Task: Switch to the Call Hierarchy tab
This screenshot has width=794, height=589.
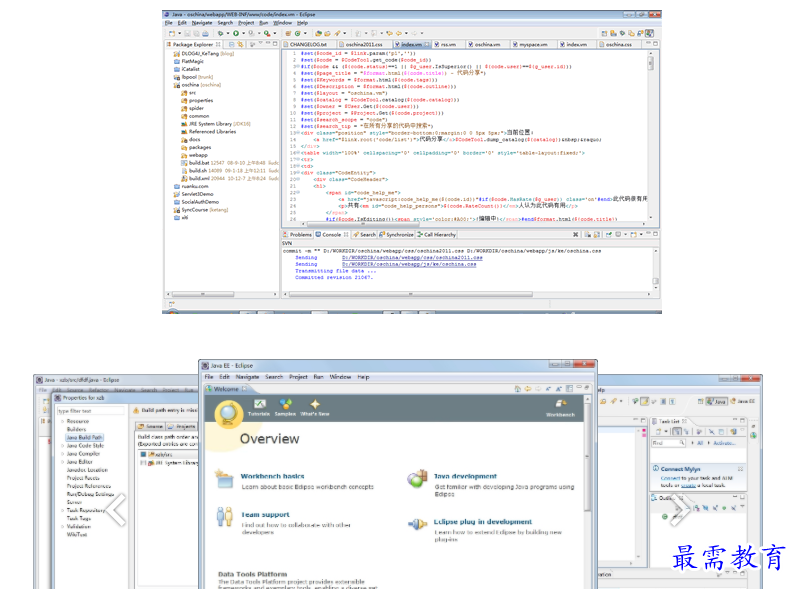Action: coord(436,234)
